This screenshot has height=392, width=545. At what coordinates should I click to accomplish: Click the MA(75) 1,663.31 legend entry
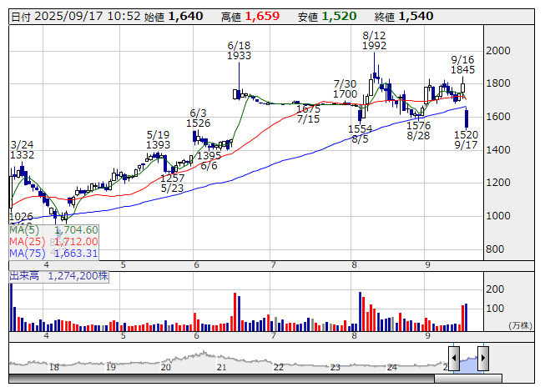pyautogui.click(x=53, y=253)
